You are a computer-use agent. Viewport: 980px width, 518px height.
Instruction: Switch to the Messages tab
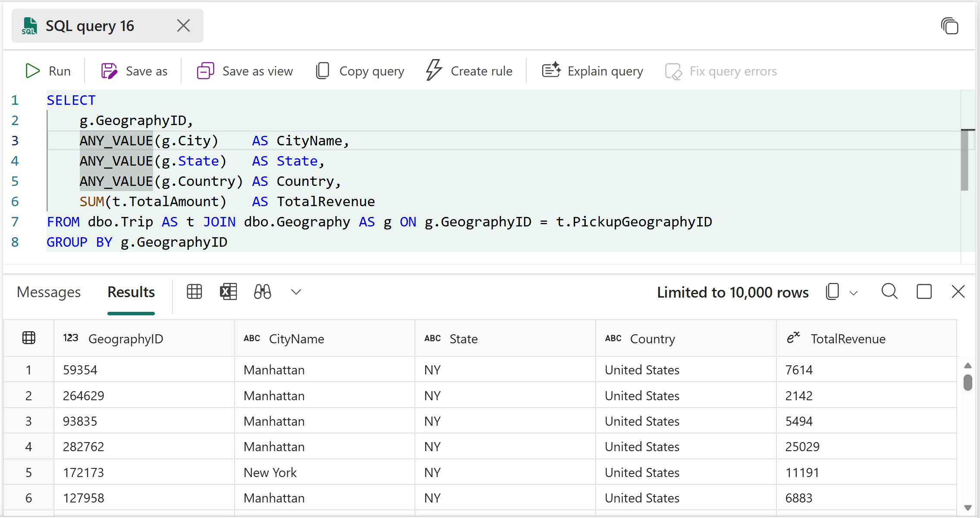pos(48,292)
